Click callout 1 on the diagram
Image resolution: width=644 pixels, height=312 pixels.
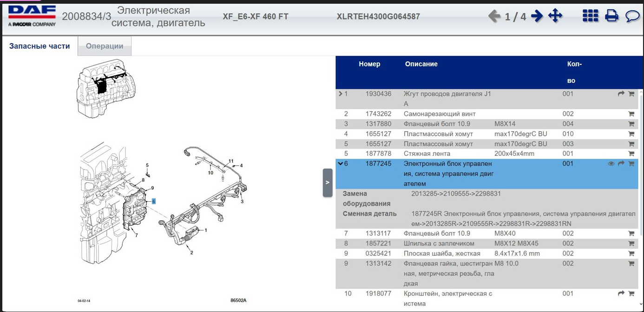[206, 230]
